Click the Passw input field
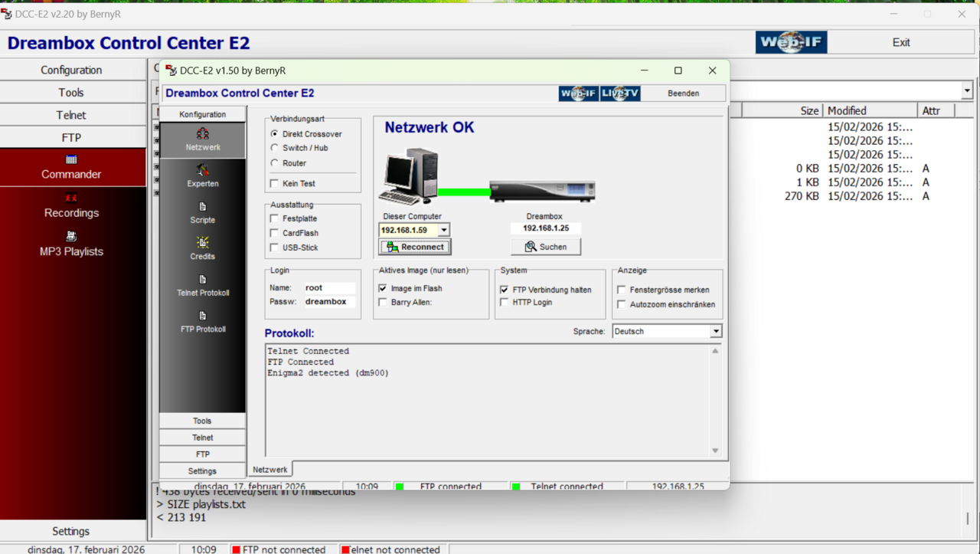 [331, 301]
